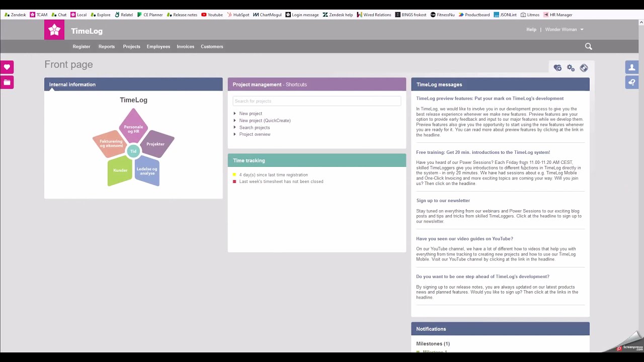Viewport: 644px width, 362px height.
Task: Open Sign up to our newsletter headline
Action: pyautogui.click(x=443, y=201)
